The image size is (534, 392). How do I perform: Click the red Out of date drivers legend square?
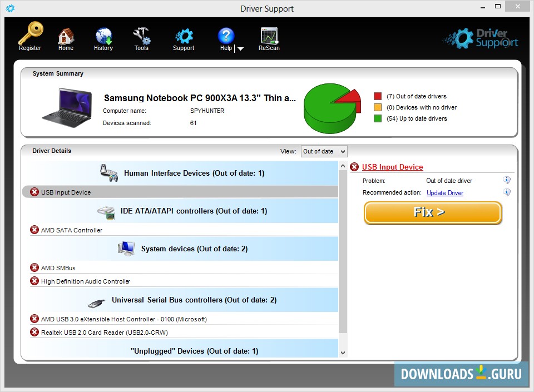click(377, 96)
